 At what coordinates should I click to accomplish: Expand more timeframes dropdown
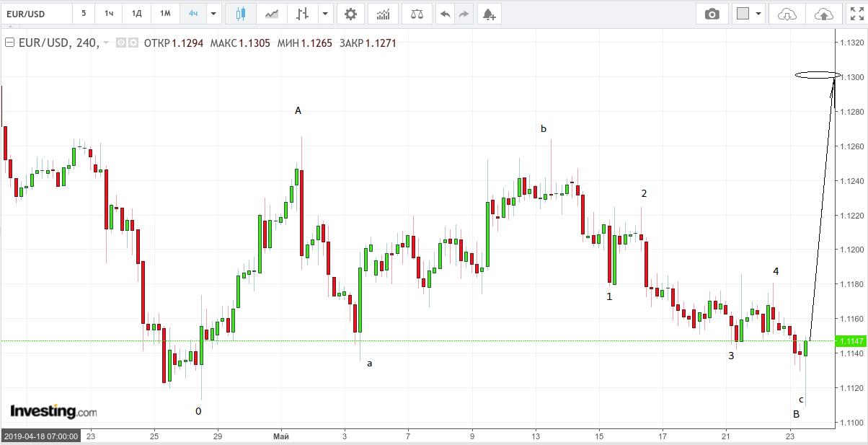213,14
